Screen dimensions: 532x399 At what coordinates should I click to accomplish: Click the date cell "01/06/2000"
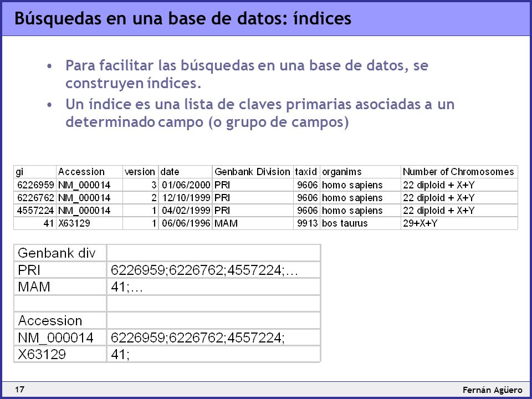[186, 185]
